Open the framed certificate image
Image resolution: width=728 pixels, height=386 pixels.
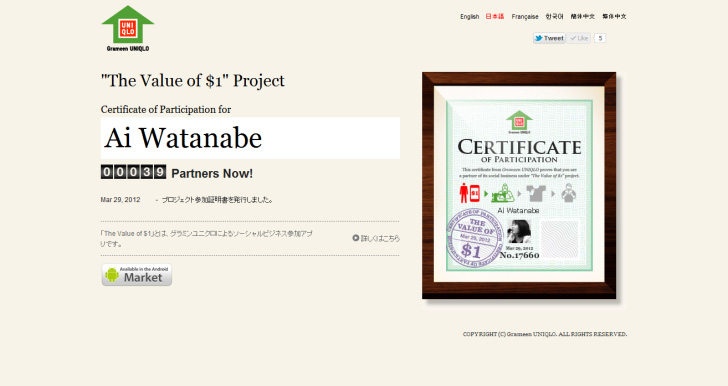pos(519,185)
